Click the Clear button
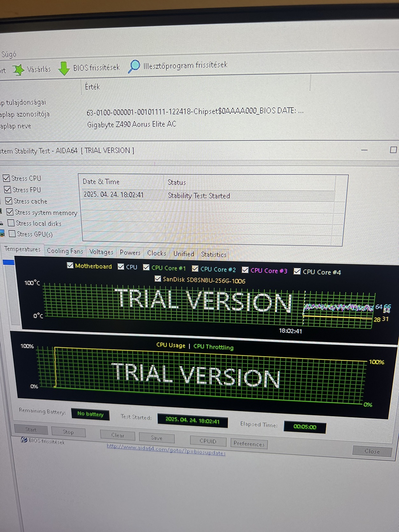The height and width of the screenshot is (532, 399). pos(117,435)
